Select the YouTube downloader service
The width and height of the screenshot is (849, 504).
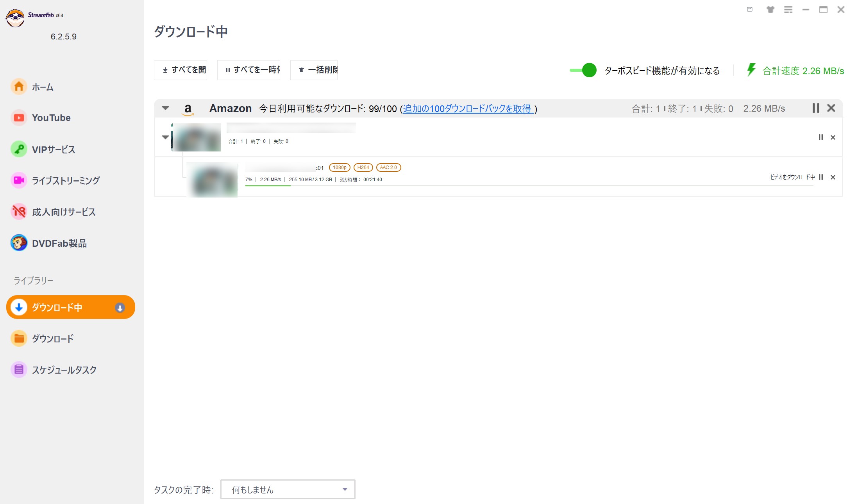point(51,118)
